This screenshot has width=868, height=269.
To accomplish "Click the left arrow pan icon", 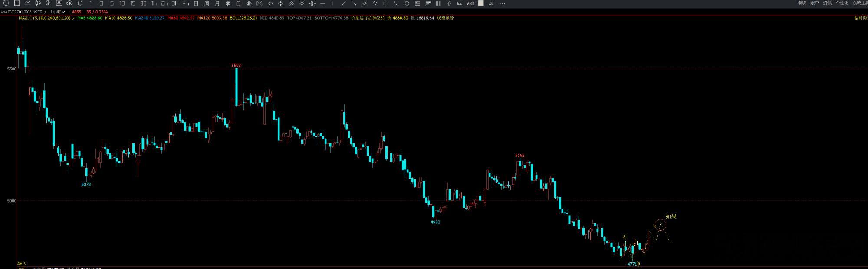I will tap(270, 3).
